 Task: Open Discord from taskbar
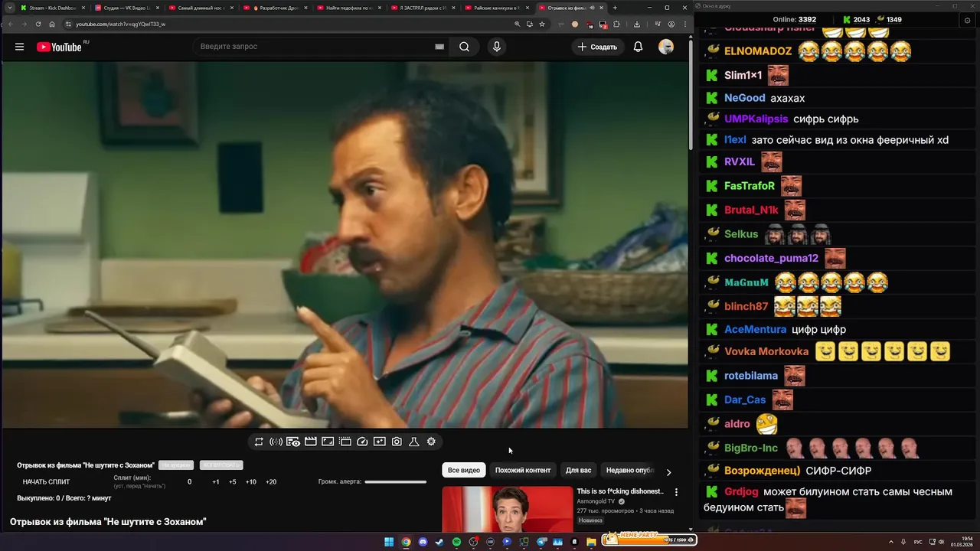pyautogui.click(x=423, y=542)
